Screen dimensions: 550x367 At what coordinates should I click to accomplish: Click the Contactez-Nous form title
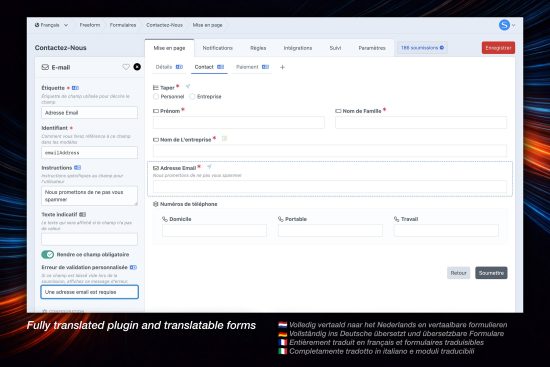[x=61, y=48]
